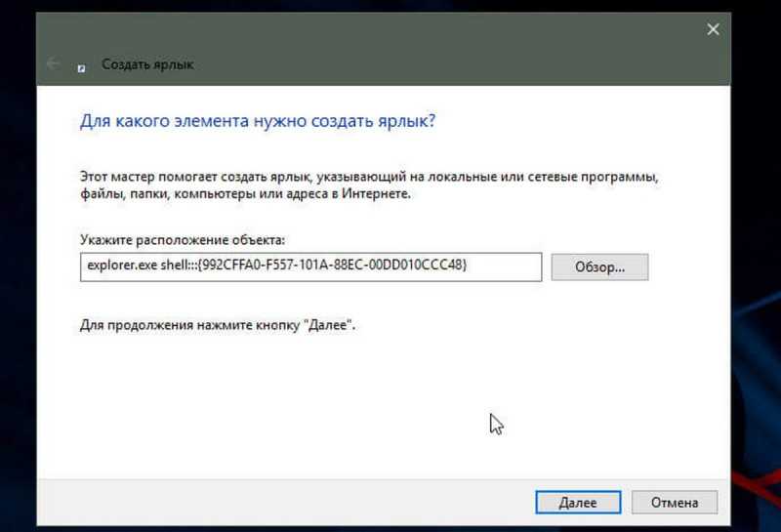The width and height of the screenshot is (781, 532).
Task: Click the GUID in braces inside the path field
Action: pyautogui.click(x=332, y=265)
